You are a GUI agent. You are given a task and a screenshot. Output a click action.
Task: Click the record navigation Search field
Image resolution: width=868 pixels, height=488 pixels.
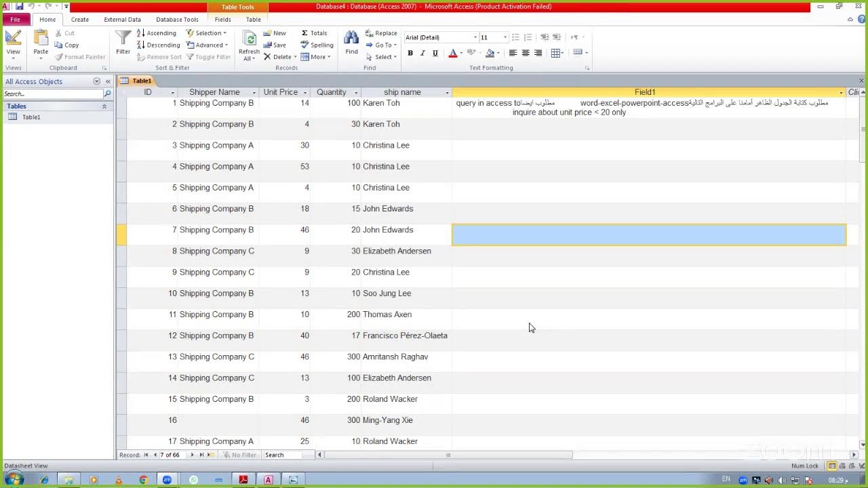[x=288, y=455]
